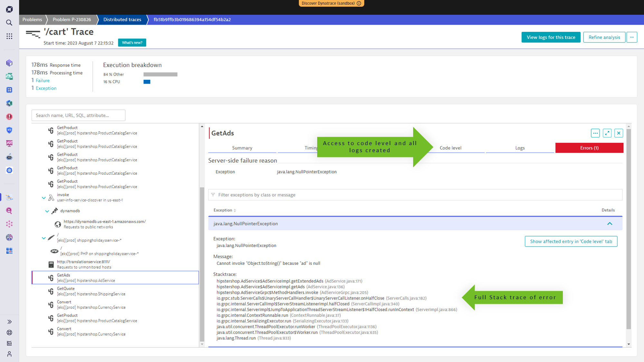Click View logs for this trace
The height and width of the screenshot is (362, 644).
[x=551, y=37]
